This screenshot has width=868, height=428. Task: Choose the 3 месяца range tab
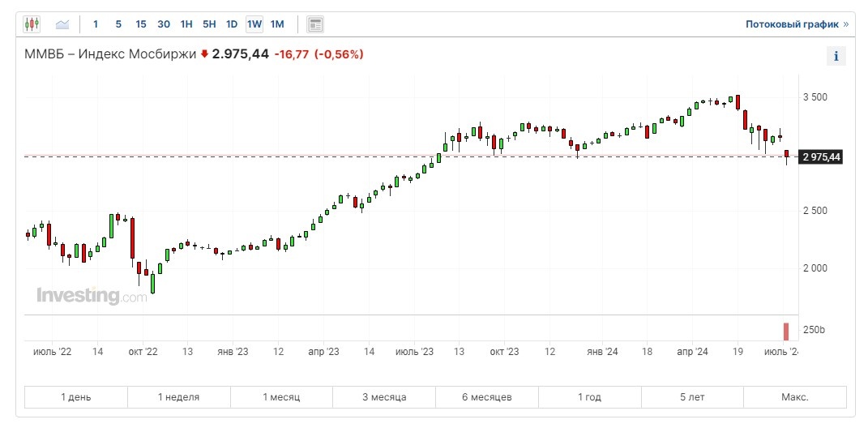(384, 397)
